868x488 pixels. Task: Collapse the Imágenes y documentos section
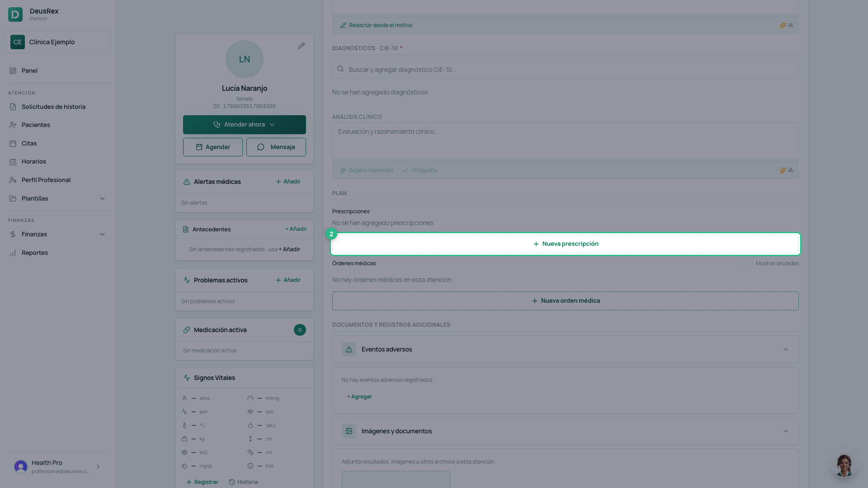pos(786,431)
